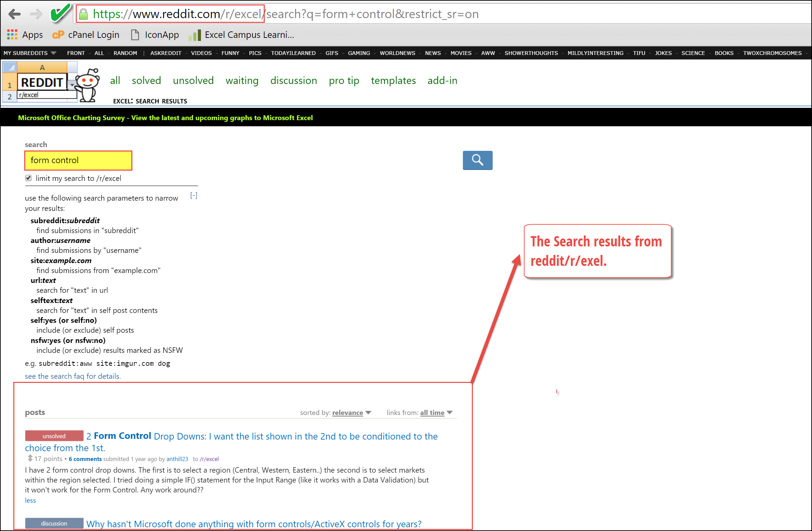Select the discussion filter tab
This screenshot has height=531, width=812.
[293, 81]
